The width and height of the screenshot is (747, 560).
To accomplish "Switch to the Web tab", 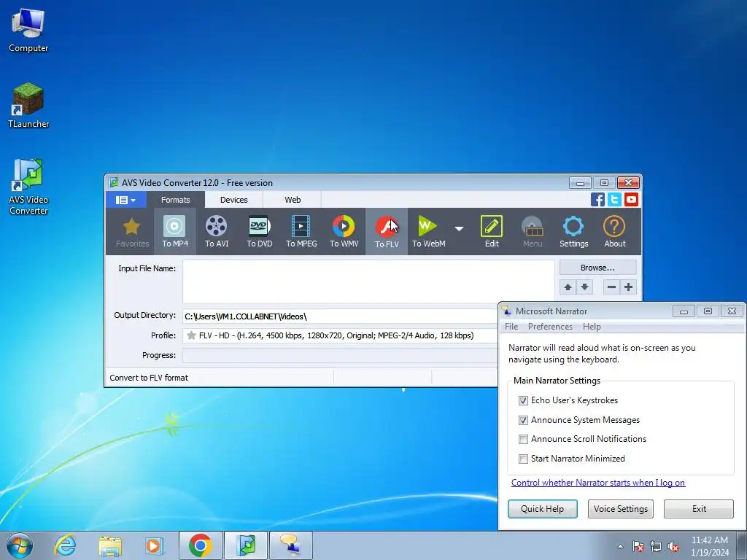I will pyautogui.click(x=293, y=200).
